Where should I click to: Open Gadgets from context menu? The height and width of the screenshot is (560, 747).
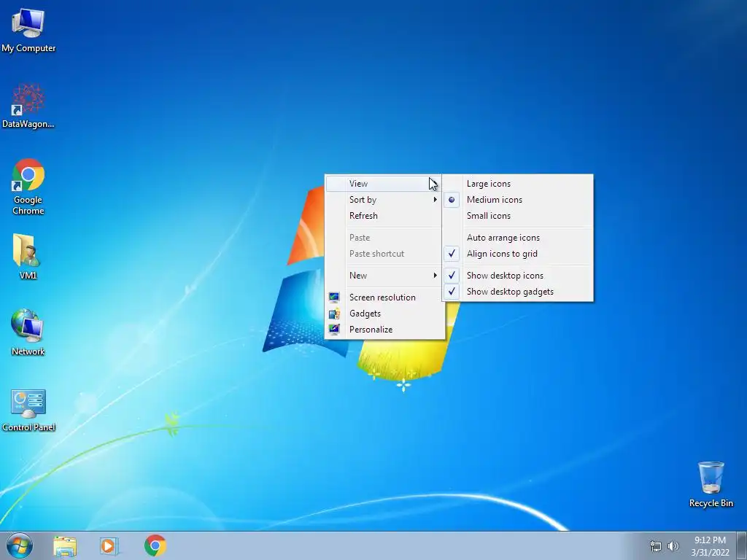point(384,314)
